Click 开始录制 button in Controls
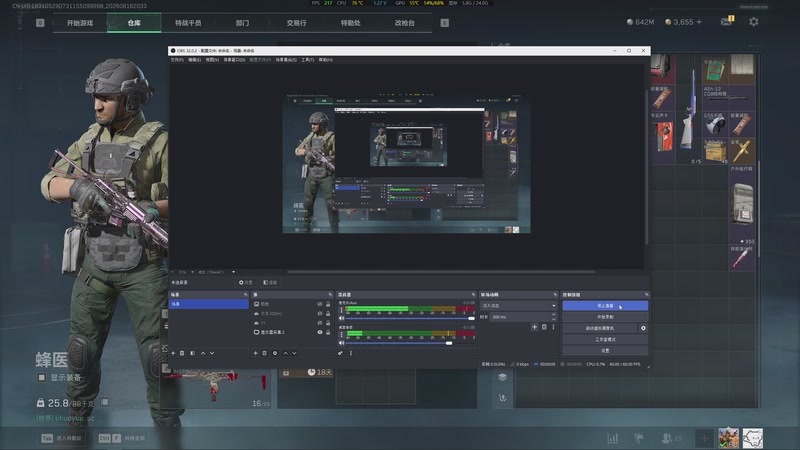Viewport: 800px width, 450px height. click(x=605, y=317)
